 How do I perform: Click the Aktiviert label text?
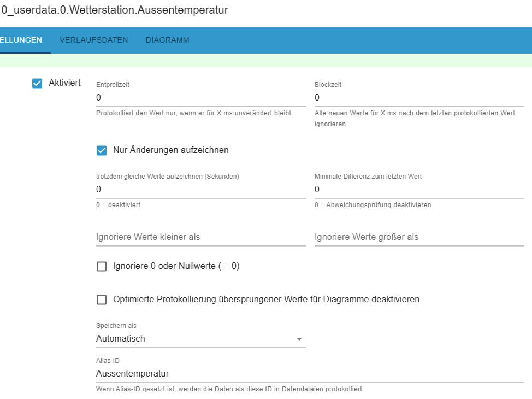pyautogui.click(x=64, y=83)
